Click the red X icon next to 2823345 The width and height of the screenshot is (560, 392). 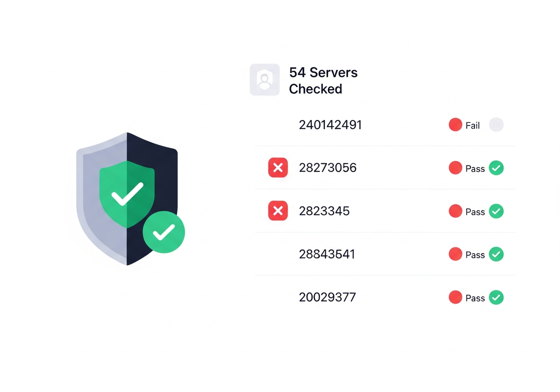pyautogui.click(x=278, y=211)
